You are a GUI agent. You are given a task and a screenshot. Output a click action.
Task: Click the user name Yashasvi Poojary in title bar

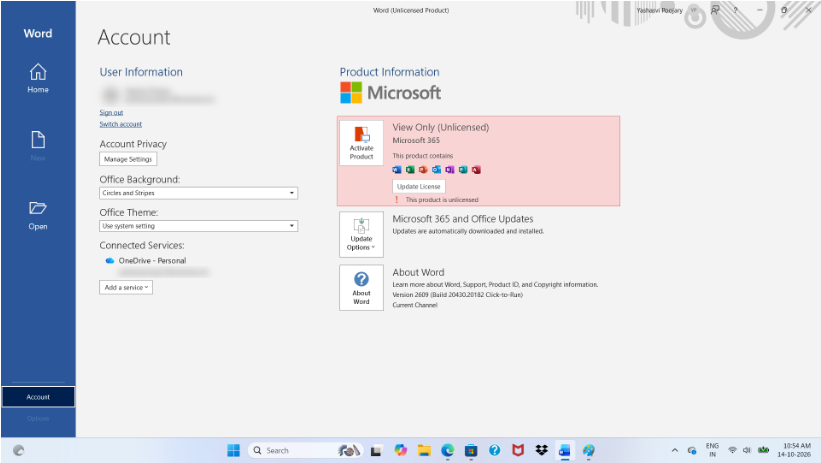(x=659, y=10)
